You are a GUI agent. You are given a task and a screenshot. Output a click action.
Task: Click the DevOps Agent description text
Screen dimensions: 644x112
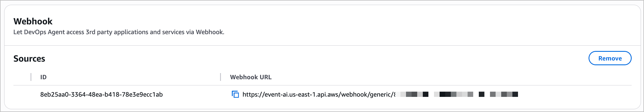pos(119,32)
